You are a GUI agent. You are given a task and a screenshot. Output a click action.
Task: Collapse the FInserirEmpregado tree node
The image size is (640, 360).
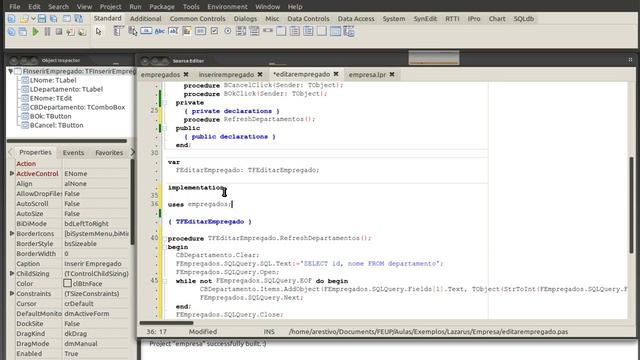(x=11, y=71)
